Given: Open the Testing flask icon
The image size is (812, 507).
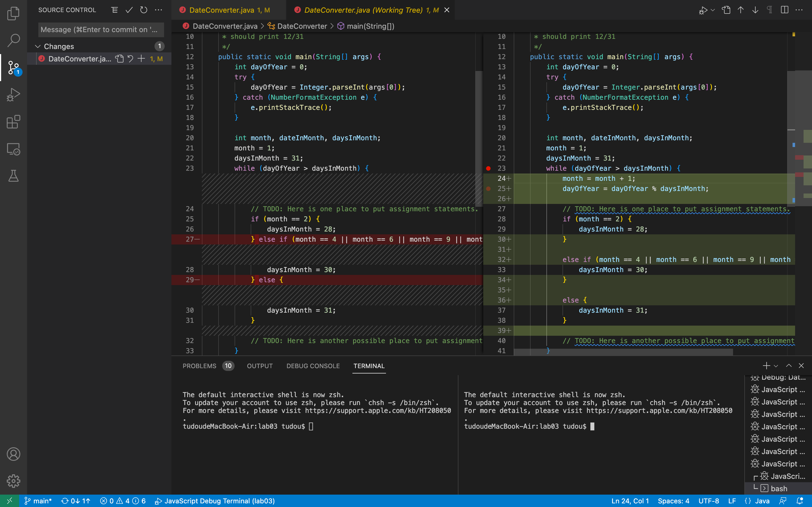Looking at the screenshot, I should [x=14, y=176].
